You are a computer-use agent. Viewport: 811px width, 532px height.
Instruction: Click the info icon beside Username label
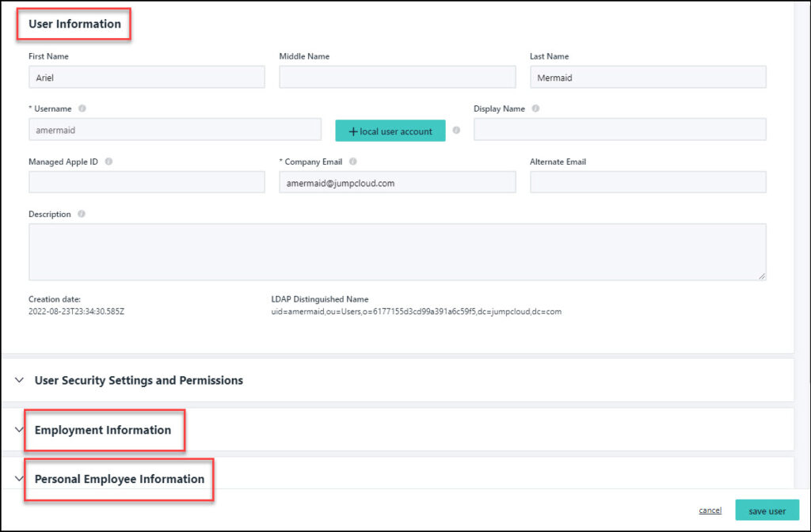tap(82, 109)
